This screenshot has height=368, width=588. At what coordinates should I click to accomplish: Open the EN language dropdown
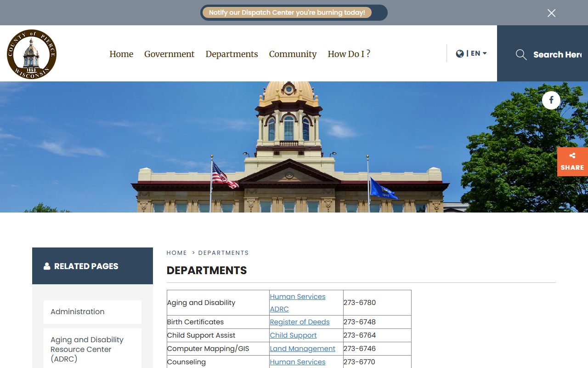(479, 53)
